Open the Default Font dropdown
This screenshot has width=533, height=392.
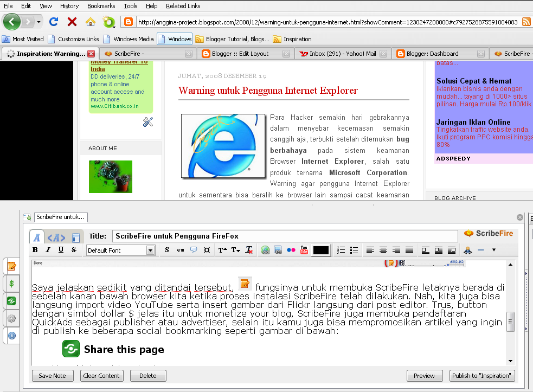tap(121, 250)
